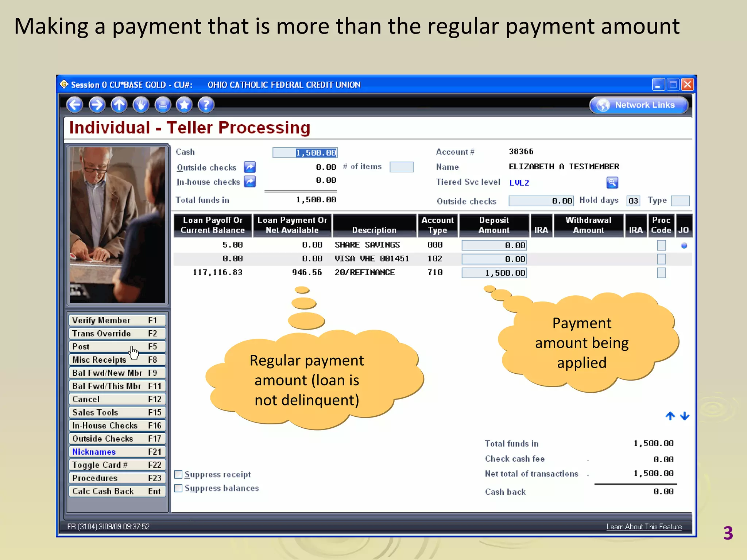This screenshot has width=747, height=560.
Task: Click Cancel F12 button
Action: [x=117, y=399]
